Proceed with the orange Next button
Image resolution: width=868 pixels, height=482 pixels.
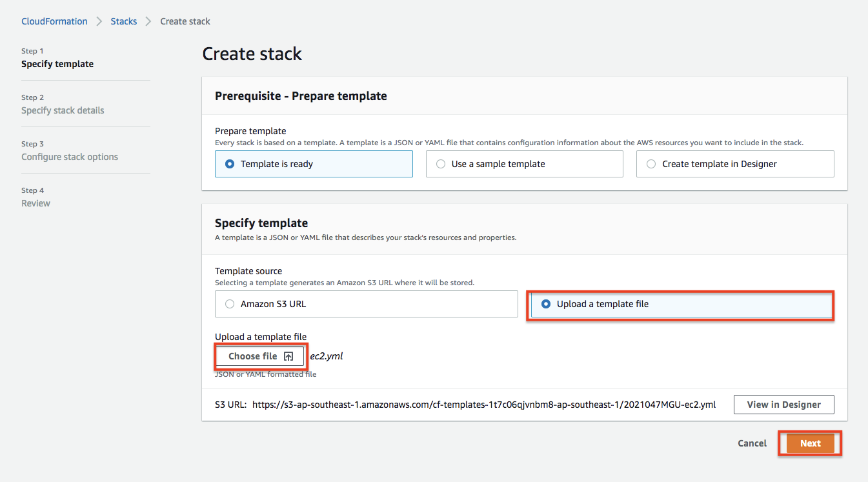point(811,443)
